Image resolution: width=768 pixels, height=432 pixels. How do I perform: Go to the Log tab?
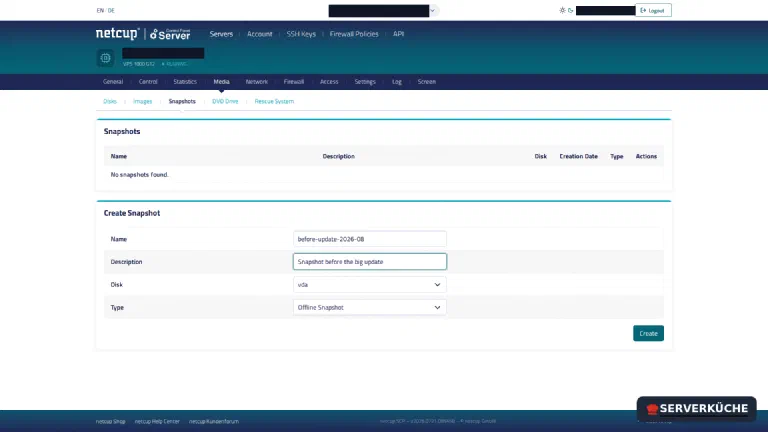397,82
